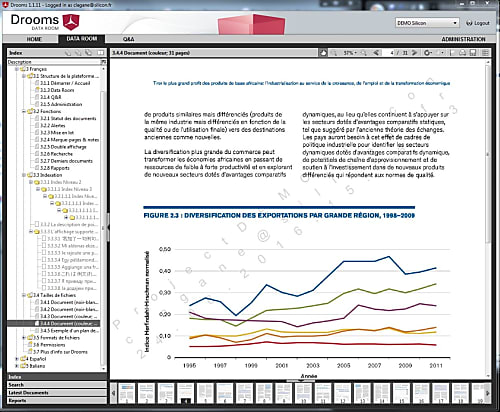The width and height of the screenshot is (500, 412).
Task: Open the Latest Documents panel section
Action: pyautogui.click(x=57, y=393)
